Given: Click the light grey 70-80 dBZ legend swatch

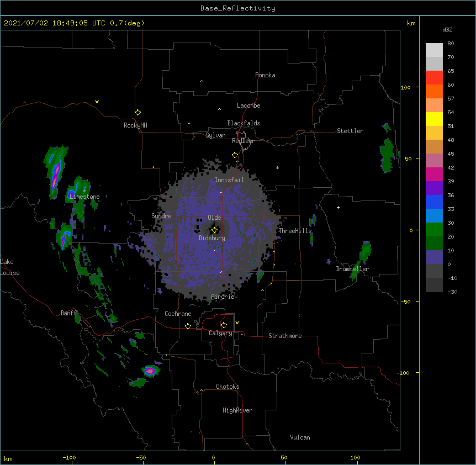Looking at the screenshot, I should tap(434, 50).
